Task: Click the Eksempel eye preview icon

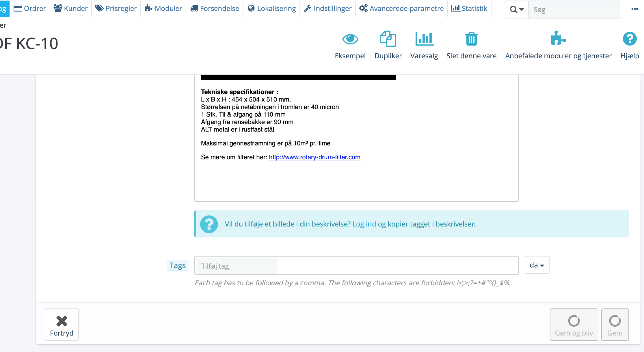Action: pos(350,39)
